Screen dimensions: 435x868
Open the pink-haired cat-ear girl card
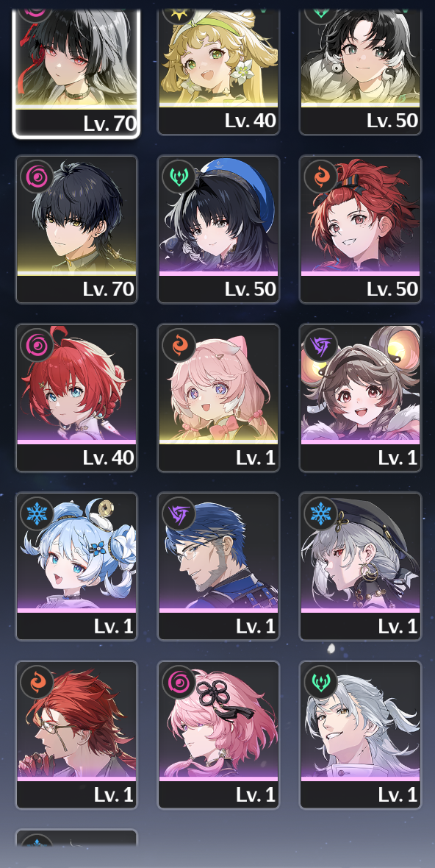click(x=218, y=398)
